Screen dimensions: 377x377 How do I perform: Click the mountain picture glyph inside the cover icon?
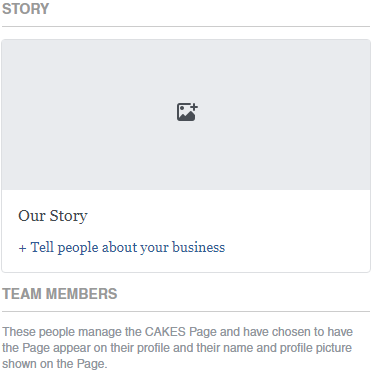pos(186,113)
